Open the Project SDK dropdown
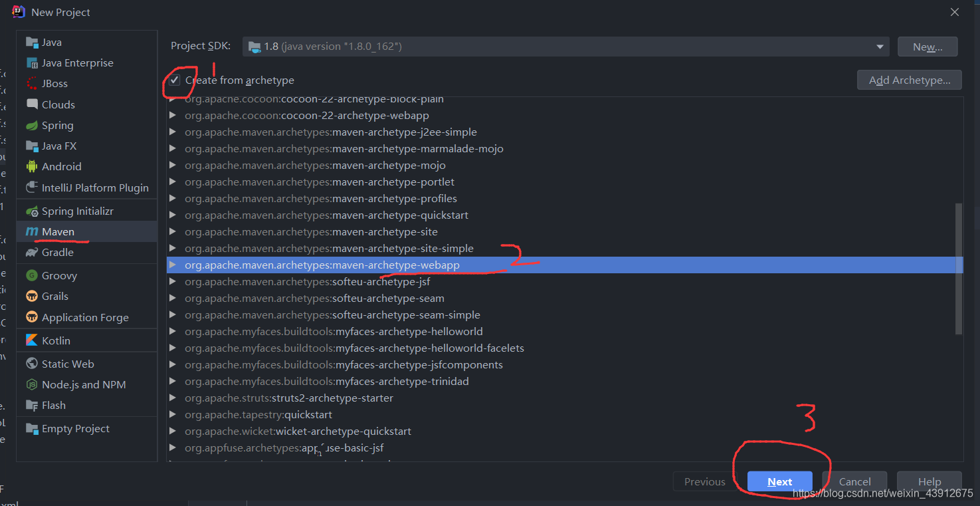This screenshot has height=506, width=980. 880,47
